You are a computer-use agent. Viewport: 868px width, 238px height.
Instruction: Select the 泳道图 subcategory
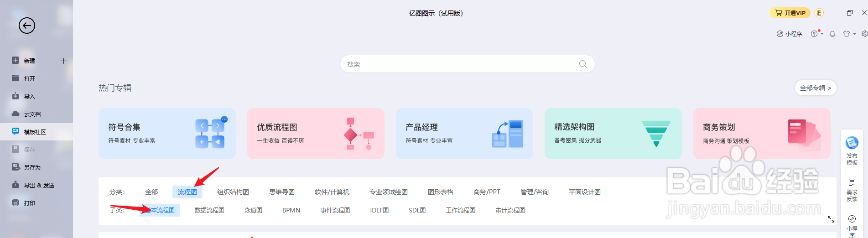[253, 210]
